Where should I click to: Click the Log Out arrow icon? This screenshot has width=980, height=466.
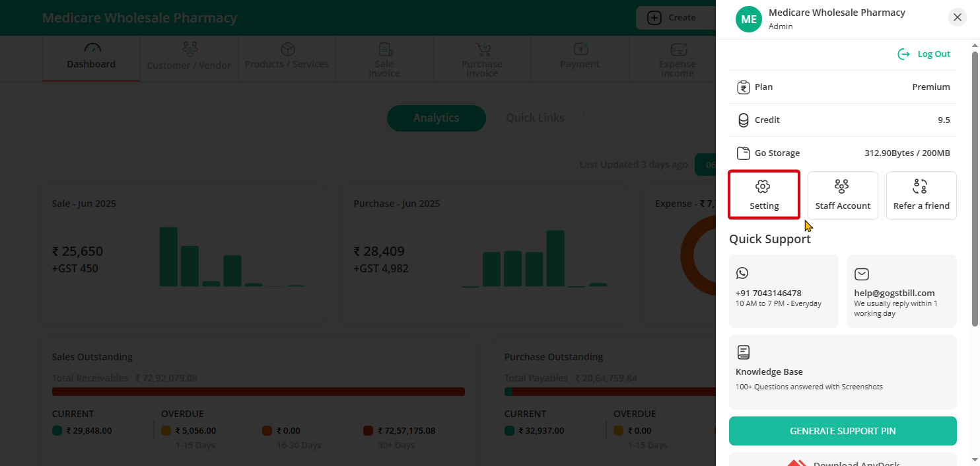coord(903,54)
